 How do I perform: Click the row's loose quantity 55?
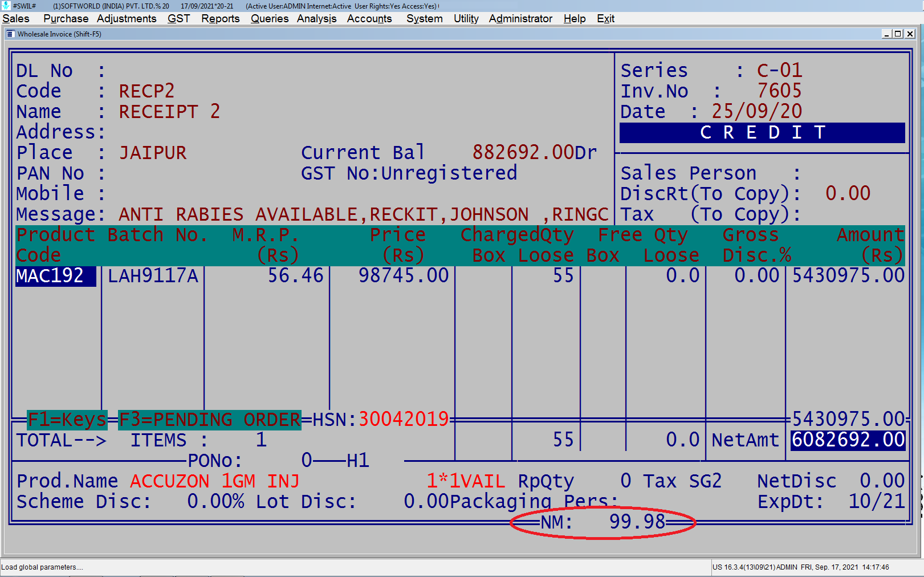click(x=563, y=276)
